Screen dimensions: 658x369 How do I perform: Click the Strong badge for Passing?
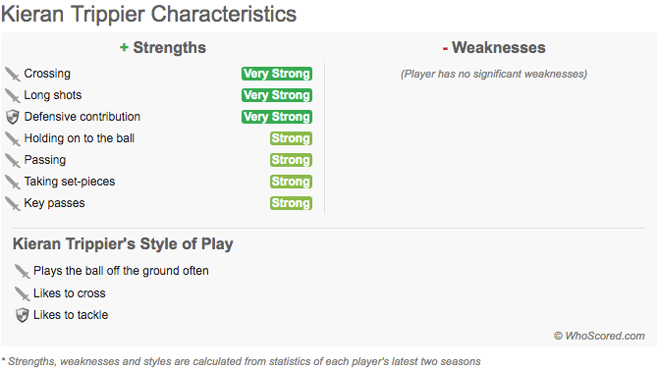coord(291,160)
